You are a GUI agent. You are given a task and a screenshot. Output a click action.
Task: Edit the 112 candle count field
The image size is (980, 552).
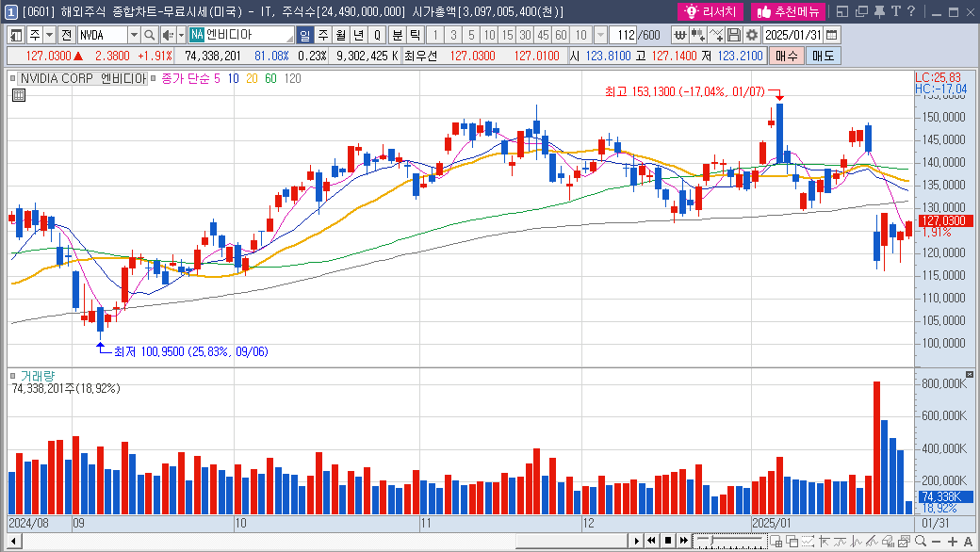point(623,35)
